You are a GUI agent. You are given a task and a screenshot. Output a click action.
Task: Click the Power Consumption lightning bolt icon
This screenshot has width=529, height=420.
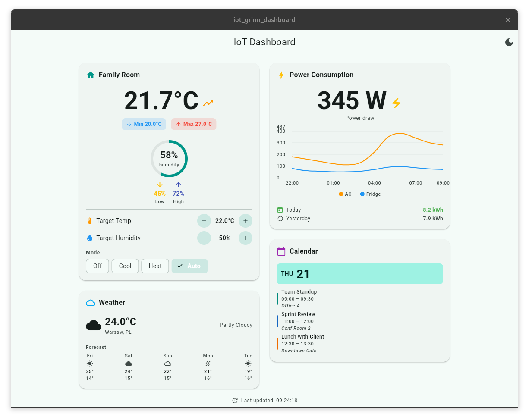(281, 75)
